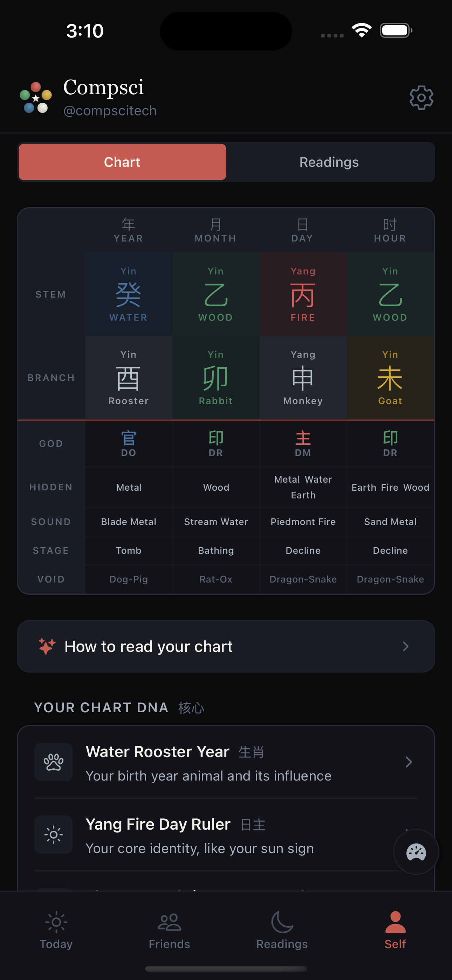This screenshot has width=452, height=980.
Task: Tap the sun icon beside Yang Fire Day Ruler
Action: 54,835
